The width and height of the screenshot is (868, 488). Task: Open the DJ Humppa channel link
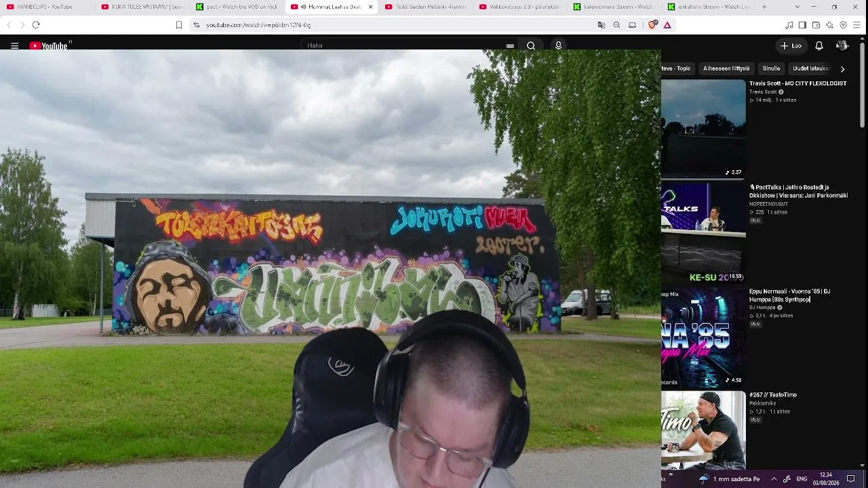(x=762, y=308)
